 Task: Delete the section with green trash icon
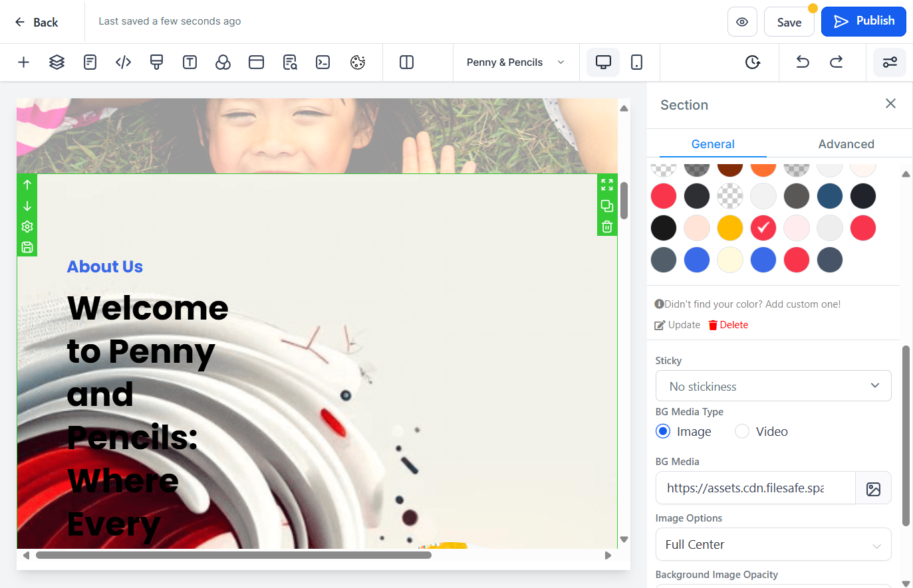coord(607,227)
